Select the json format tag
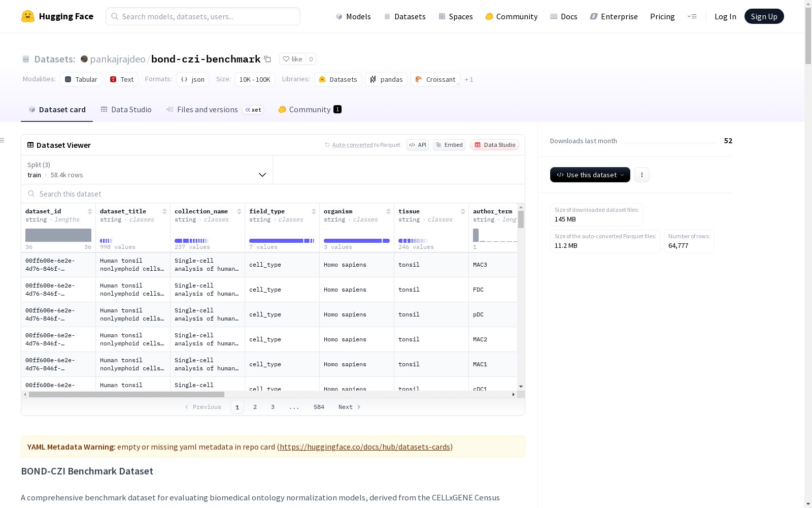 coord(193,79)
